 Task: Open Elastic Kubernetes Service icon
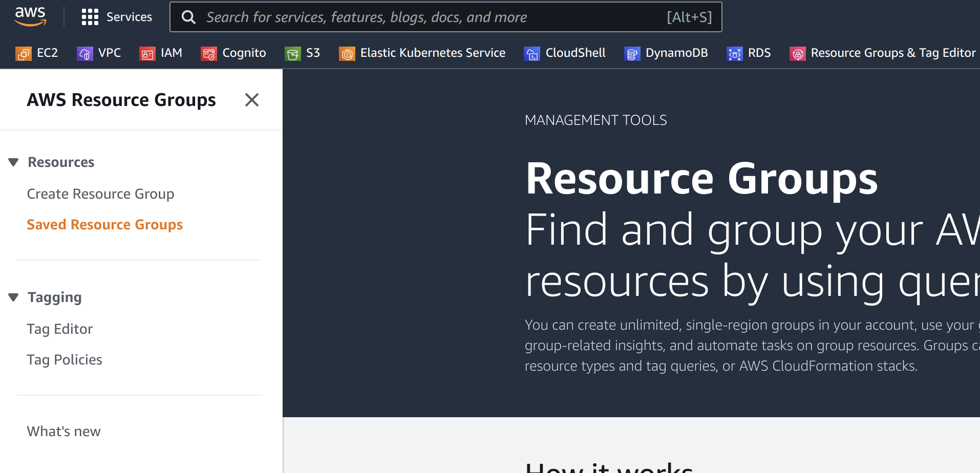(x=347, y=53)
